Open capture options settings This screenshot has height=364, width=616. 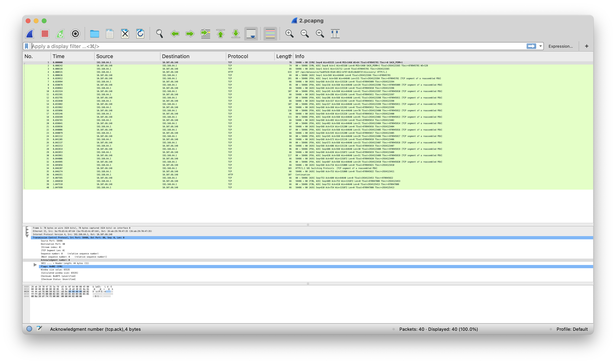coord(75,34)
